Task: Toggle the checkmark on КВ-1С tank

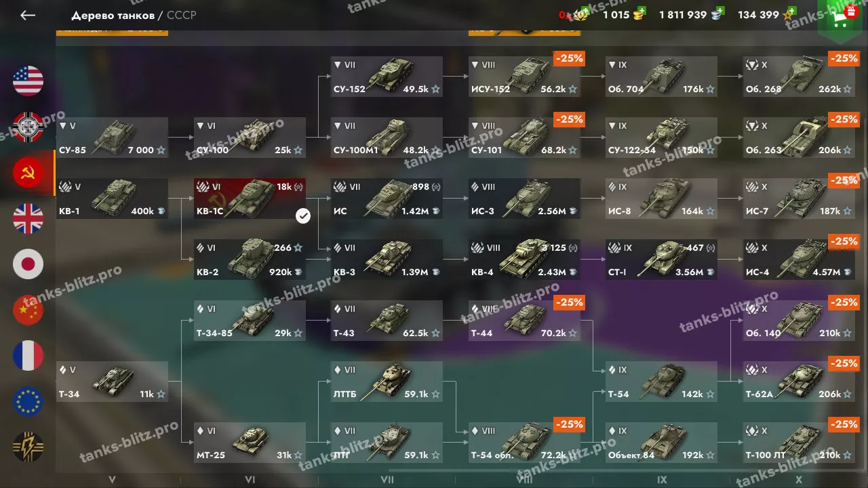Action: pos(303,216)
